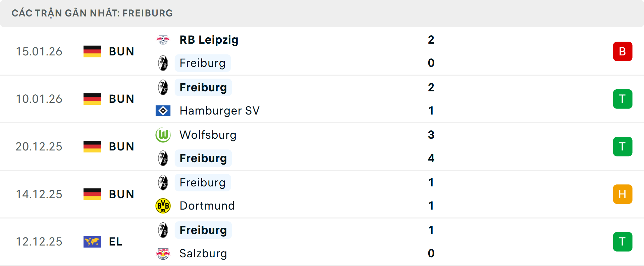Select the yellow H draw badge for Dortmund match
Screen dimensions: 644x266
pyautogui.click(x=623, y=194)
